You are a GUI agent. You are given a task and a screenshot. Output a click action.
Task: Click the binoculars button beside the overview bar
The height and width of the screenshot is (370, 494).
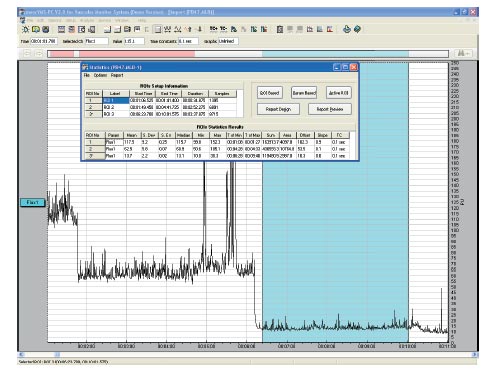click(463, 53)
